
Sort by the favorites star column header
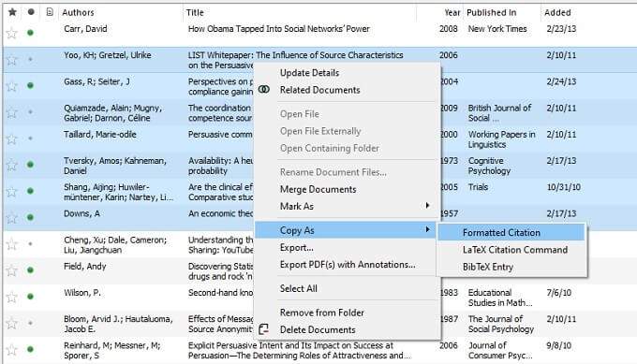pos(12,12)
